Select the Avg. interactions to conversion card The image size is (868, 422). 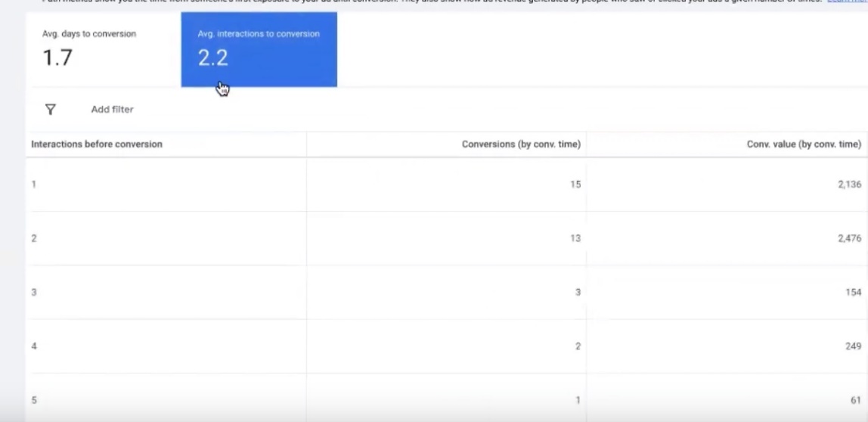pos(259,49)
